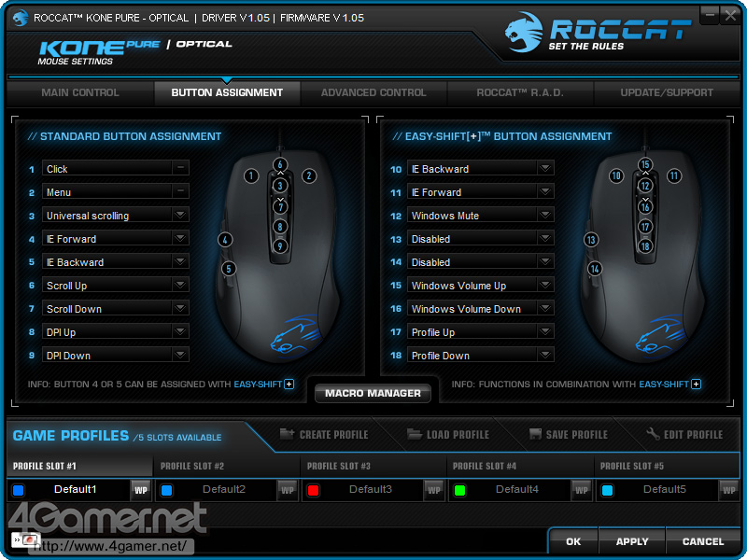Open dropdown for button 5 IE Backward
747x560 pixels.
[x=180, y=261]
